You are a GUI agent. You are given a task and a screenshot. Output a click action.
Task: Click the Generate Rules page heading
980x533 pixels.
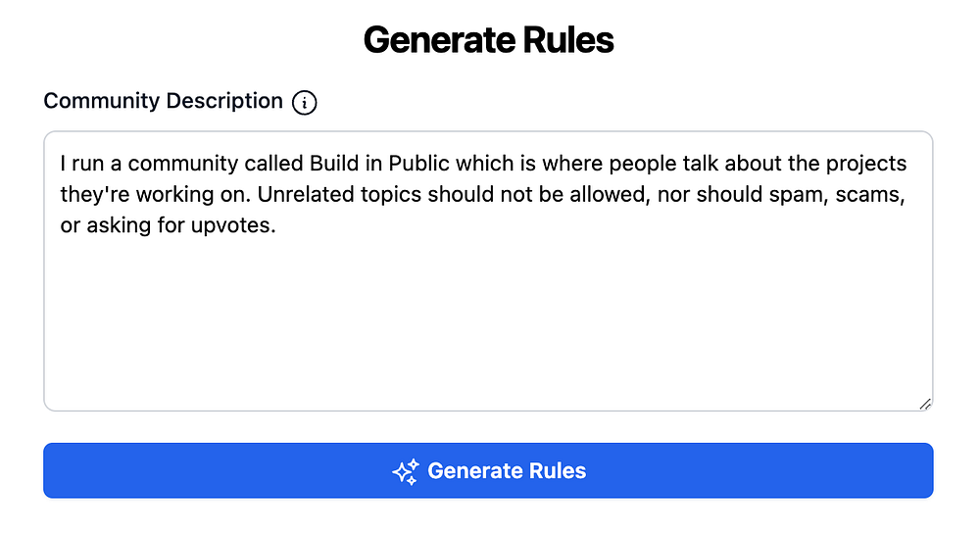(x=488, y=40)
